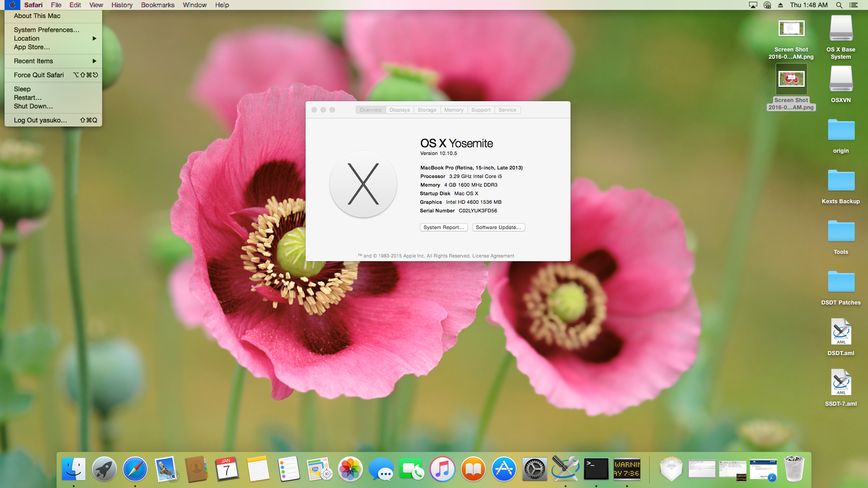Choose About This Mac in Apple menu
Image resolution: width=868 pixels, height=488 pixels.
[x=53, y=16]
